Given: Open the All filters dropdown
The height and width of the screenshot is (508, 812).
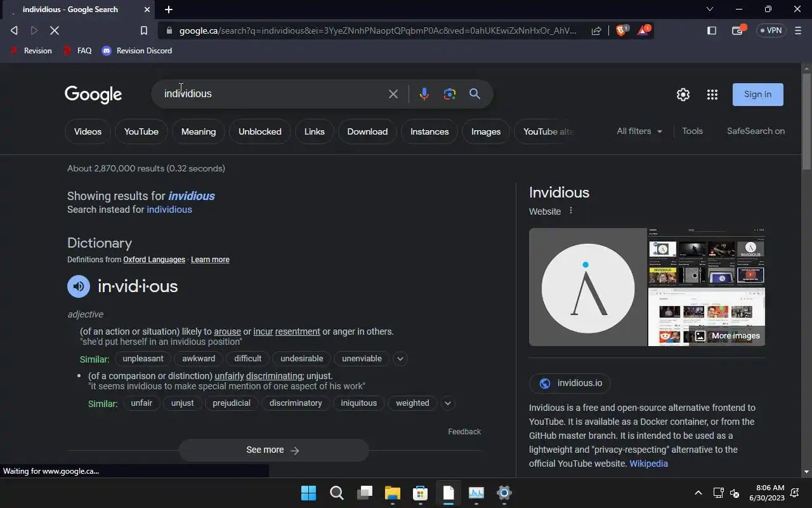Looking at the screenshot, I should pos(639,131).
